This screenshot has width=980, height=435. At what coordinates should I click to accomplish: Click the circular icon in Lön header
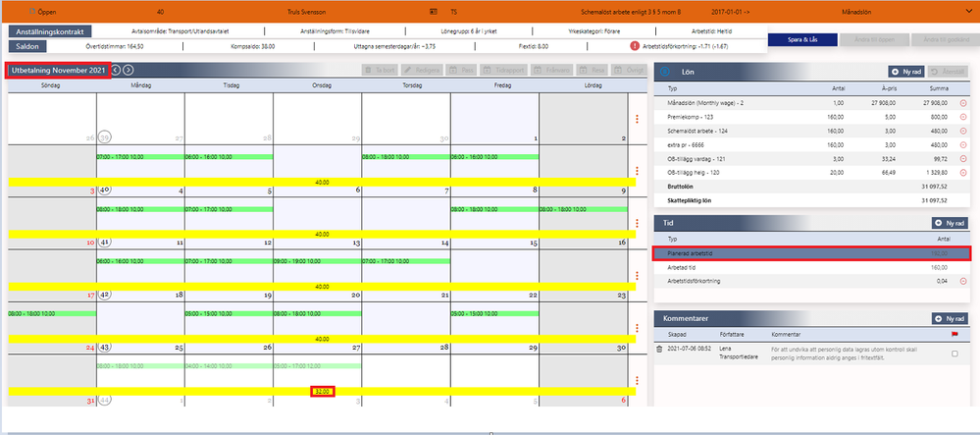click(665, 72)
